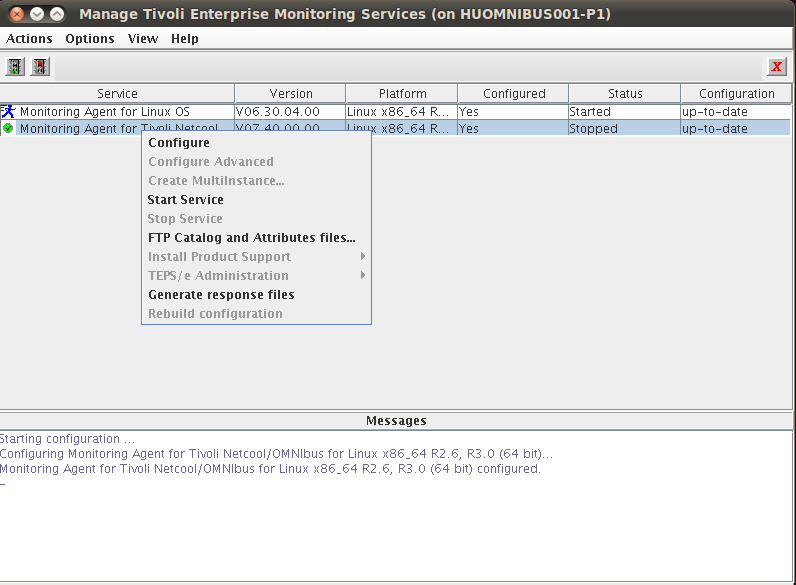Sort by the Status column header
This screenshot has width=796, height=585.
pos(625,93)
